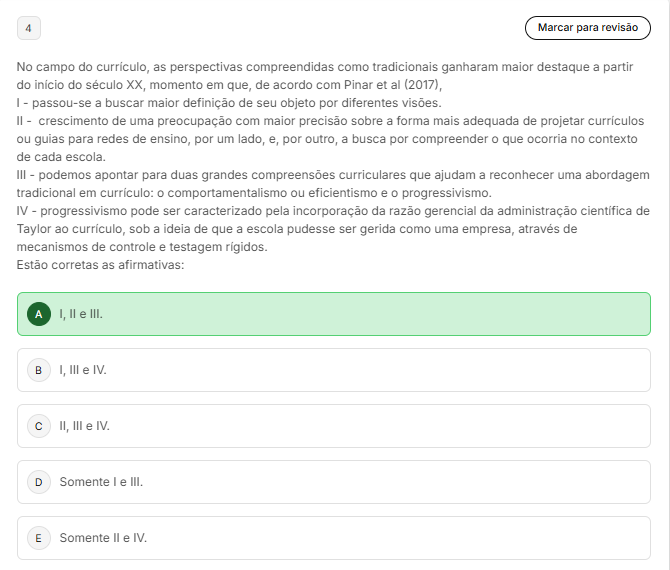The image size is (670, 570).
Task: Choose answer text 'I, III e IV.'
Action: coord(82,370)
